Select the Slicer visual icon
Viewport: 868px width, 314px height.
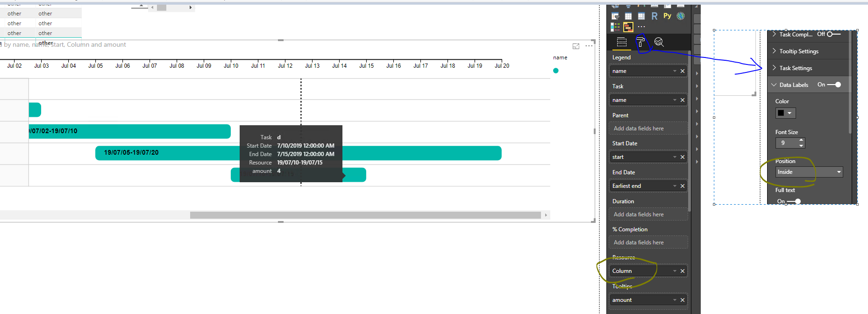(x=615, y=16)
